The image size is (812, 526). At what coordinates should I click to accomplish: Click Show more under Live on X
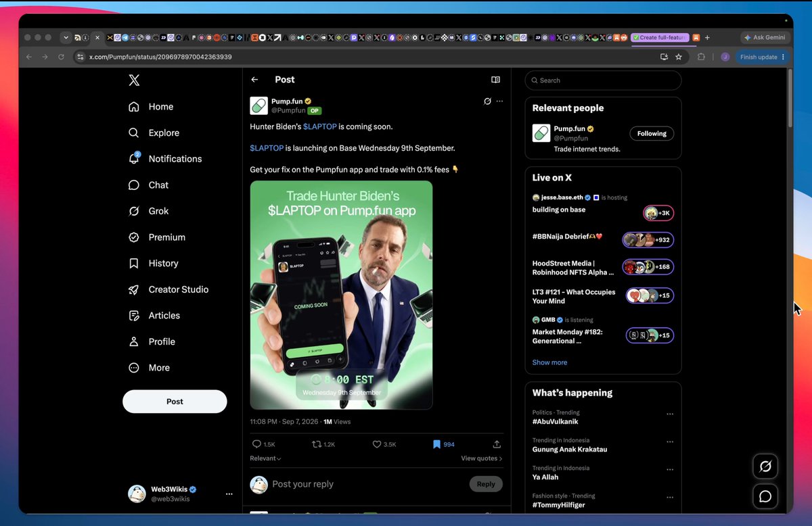coord(549,362)
